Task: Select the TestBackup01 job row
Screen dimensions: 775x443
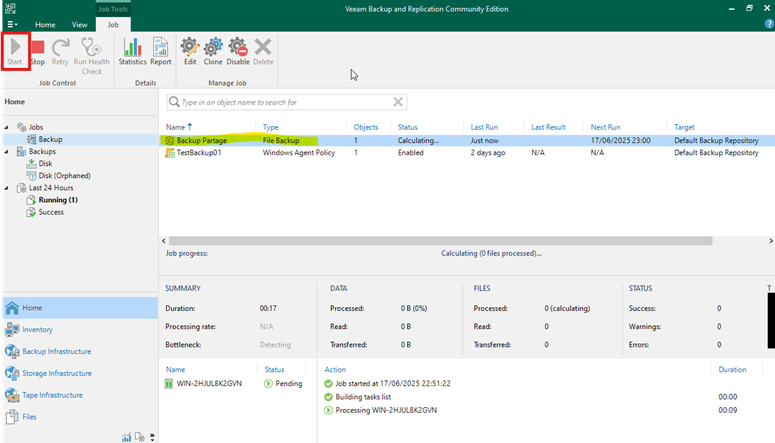Action: [x=205, y=153]
